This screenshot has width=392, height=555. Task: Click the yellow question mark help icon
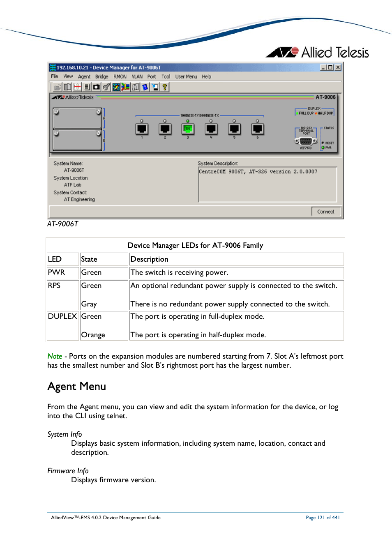(164, 87)
